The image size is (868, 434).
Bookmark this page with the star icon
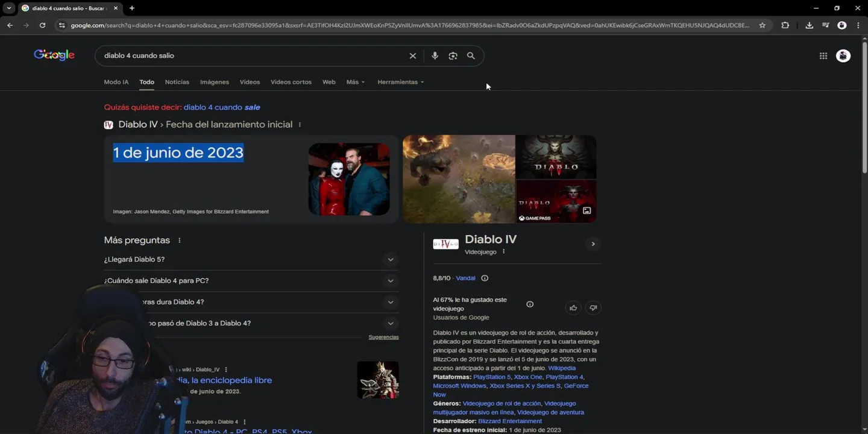(763, 25)
